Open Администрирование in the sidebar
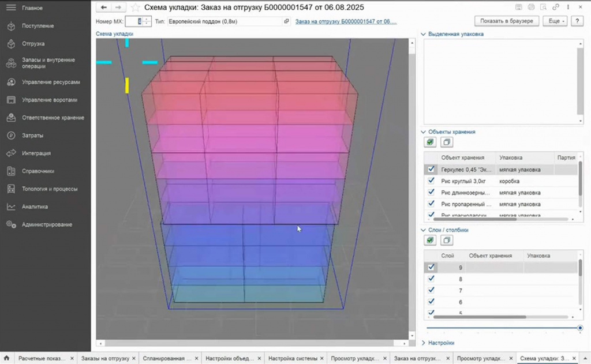591x364 pixels. click(x=47, y=224)
